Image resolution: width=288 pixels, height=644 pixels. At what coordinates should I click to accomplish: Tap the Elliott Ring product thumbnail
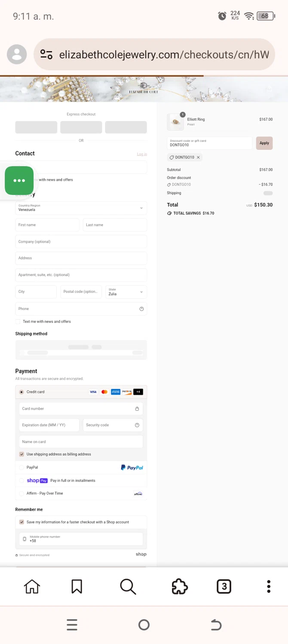[175, 122]
